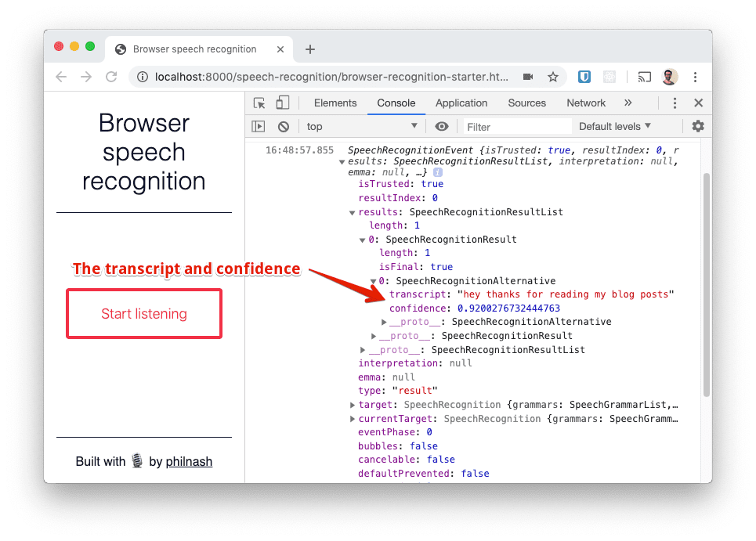The width and height of the screenshot is (756, 541).
Task: Switch to the Network tab
Action: pos(585,103)
